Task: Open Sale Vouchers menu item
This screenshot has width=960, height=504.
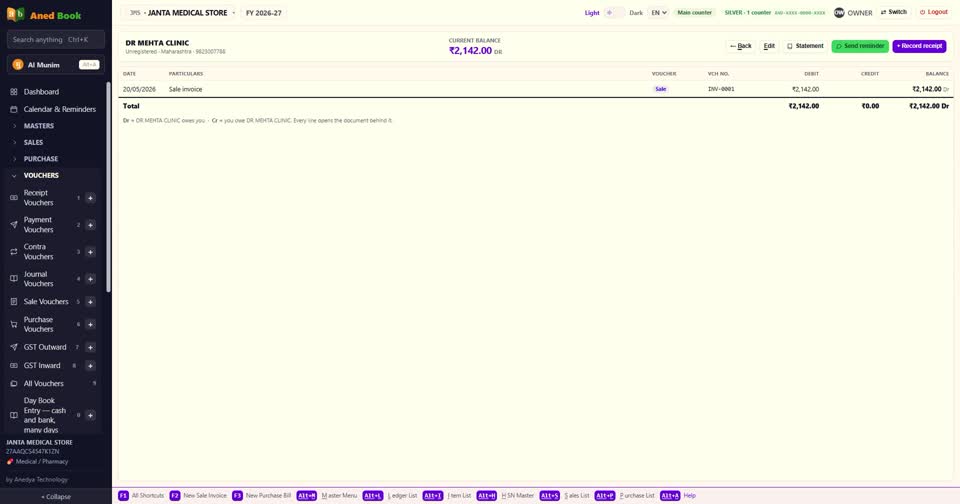Action: (x=46, y=301)
